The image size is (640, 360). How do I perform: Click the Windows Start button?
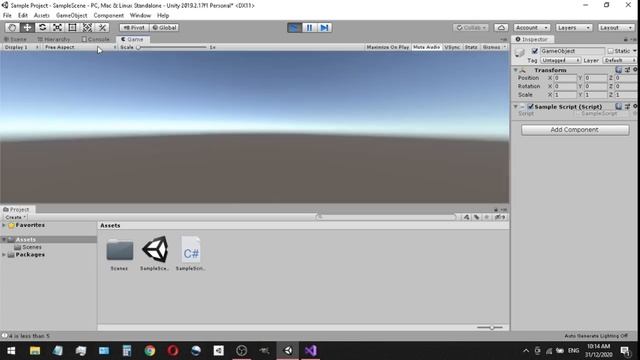11,351
